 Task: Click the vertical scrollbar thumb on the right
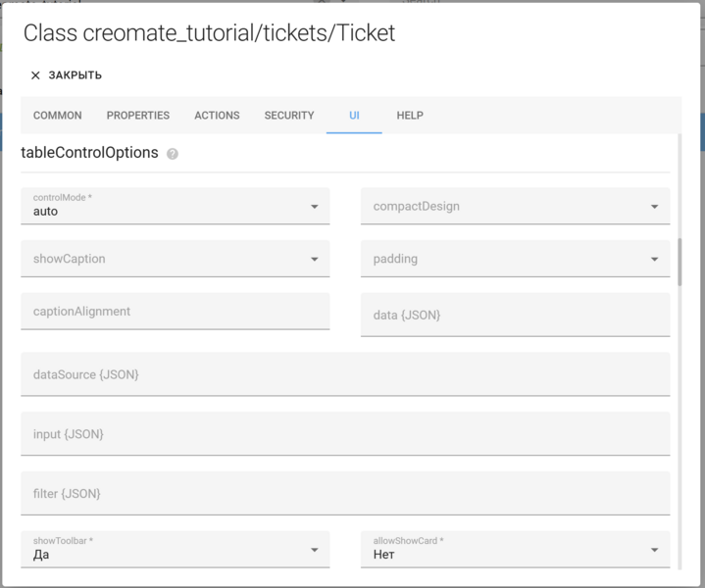point(680,261)
